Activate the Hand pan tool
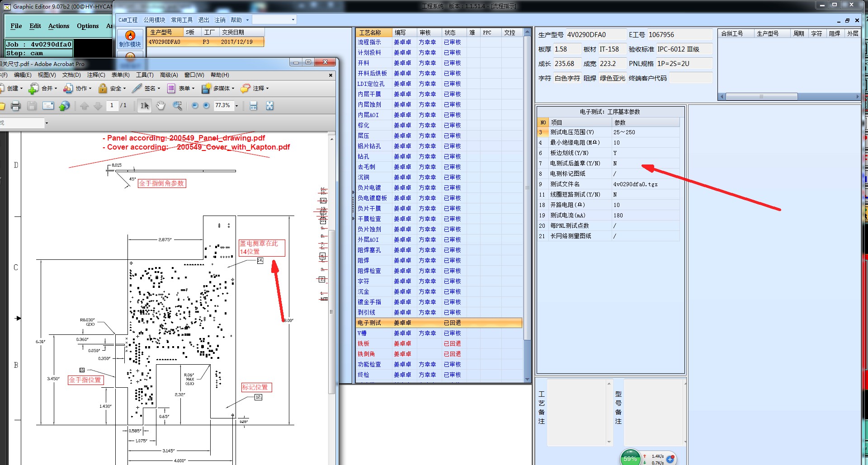Image resolution: width=868 pixels, height=465 pixels. 160,106
